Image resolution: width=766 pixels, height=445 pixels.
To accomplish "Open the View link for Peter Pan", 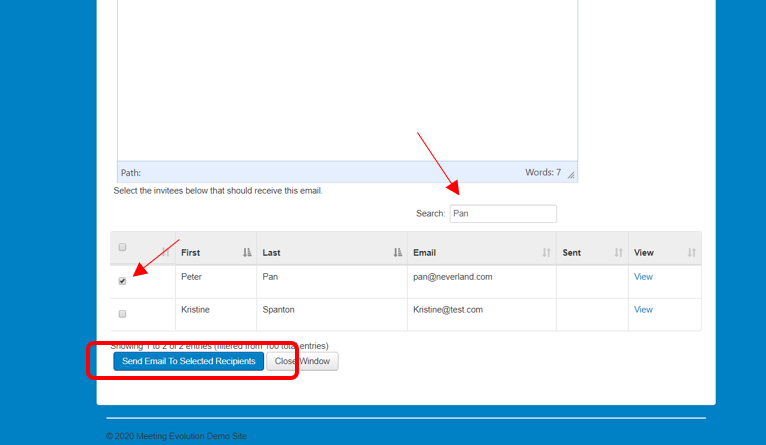I will [643, 277].
